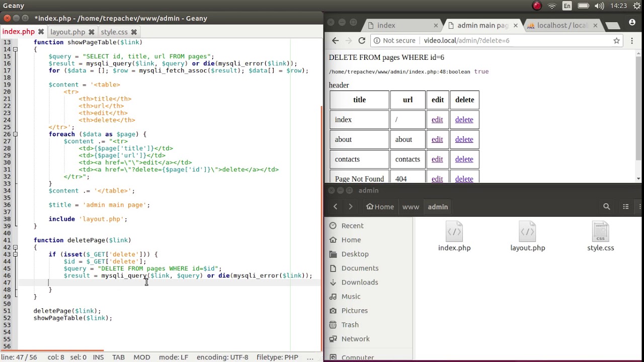Click the edit link in the contacts row

point(437,159)
